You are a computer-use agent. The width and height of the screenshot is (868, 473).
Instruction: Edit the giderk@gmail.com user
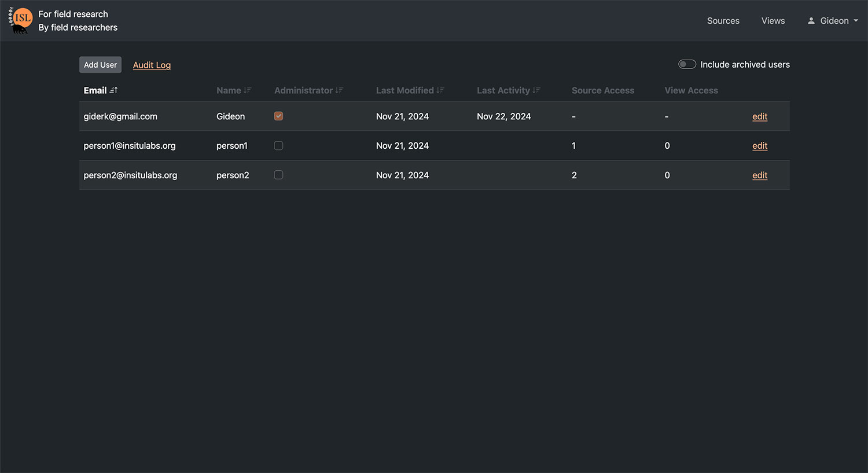click(x=759, y=116)
